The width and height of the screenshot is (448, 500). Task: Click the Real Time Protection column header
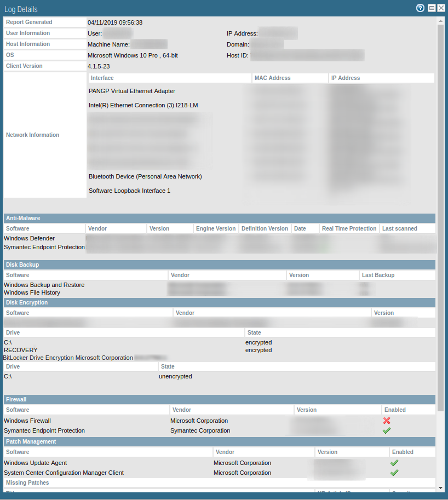pos(349,228)
